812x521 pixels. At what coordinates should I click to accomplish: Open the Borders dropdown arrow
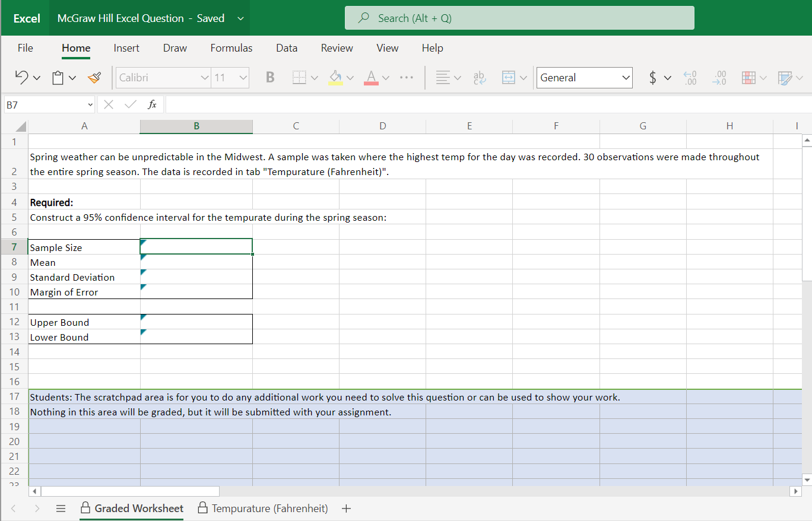[x=315, y=77]
